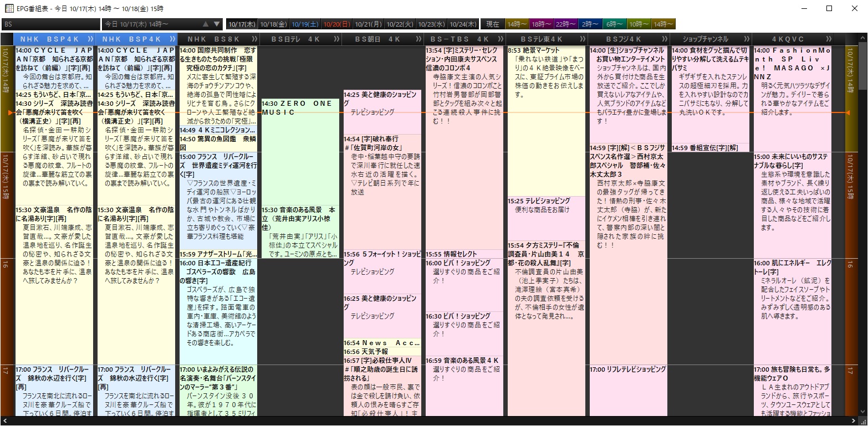Click the down triangle beside the date-time box

217,24
